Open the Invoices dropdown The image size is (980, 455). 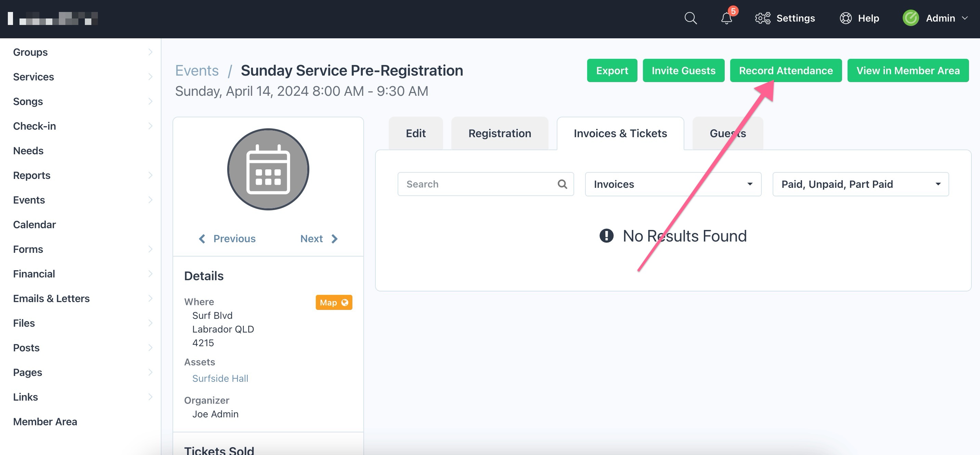tap(673, 184)
